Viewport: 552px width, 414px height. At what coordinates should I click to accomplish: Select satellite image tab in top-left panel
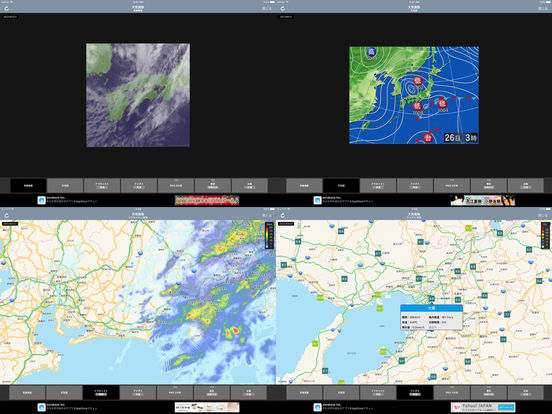pyautogui.click(x=29, y=186)
